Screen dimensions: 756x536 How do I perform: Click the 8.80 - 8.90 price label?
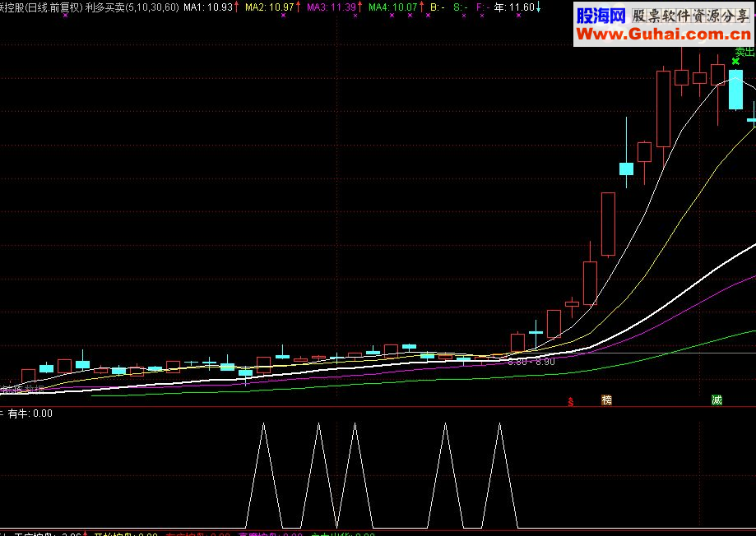pos(531,362)
